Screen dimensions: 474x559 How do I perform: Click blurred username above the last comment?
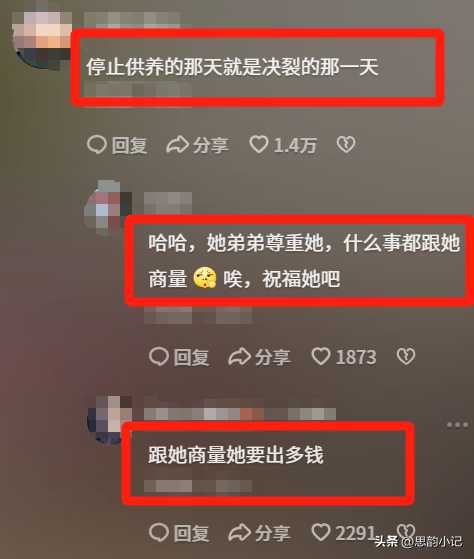(x=240, y=414)
